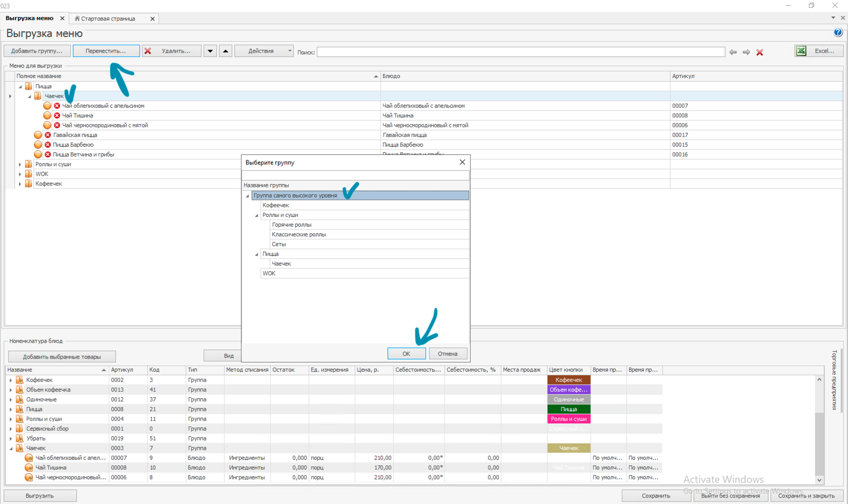Viewport: 848px width, 504px height.
Task: Click the search previous left arrow icon
Action: [733, 52]
